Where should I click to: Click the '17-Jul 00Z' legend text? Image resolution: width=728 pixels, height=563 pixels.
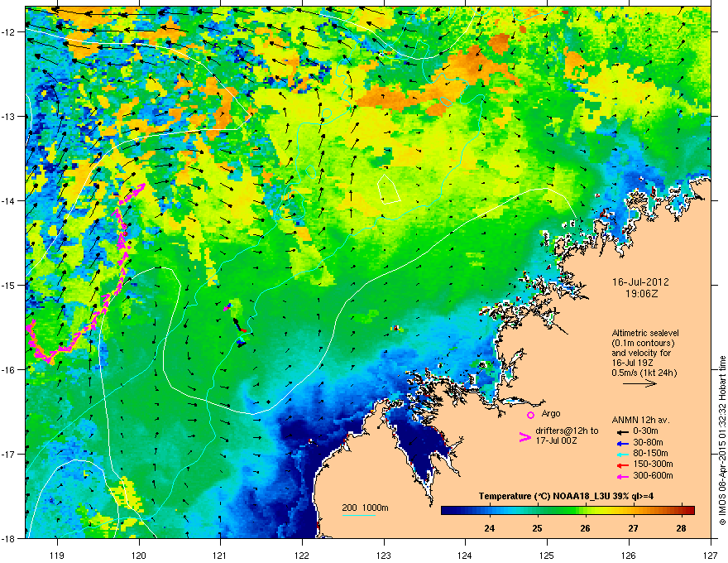(x=556, y=440)
